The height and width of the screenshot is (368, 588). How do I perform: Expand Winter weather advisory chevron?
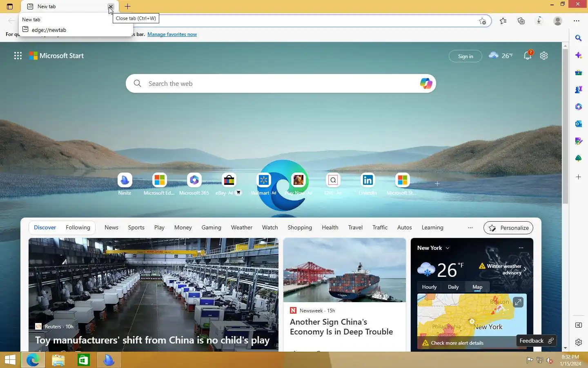pyautogui.click(x=525, y=269)
